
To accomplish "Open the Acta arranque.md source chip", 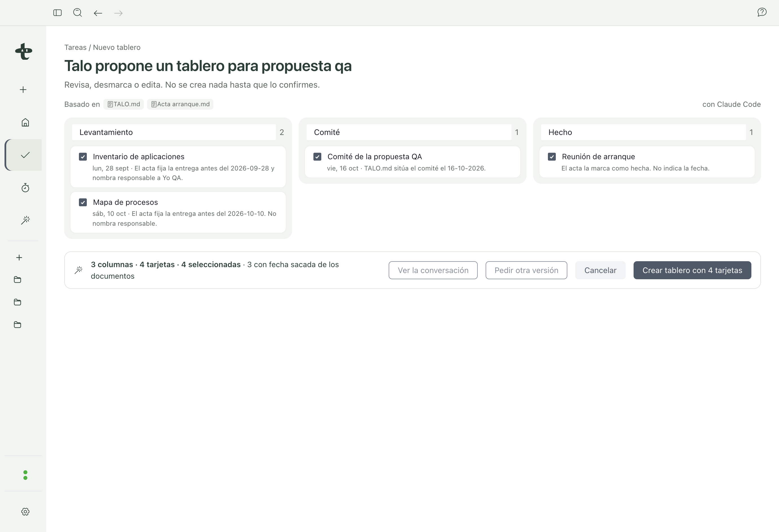I will (x=180, y=104).
